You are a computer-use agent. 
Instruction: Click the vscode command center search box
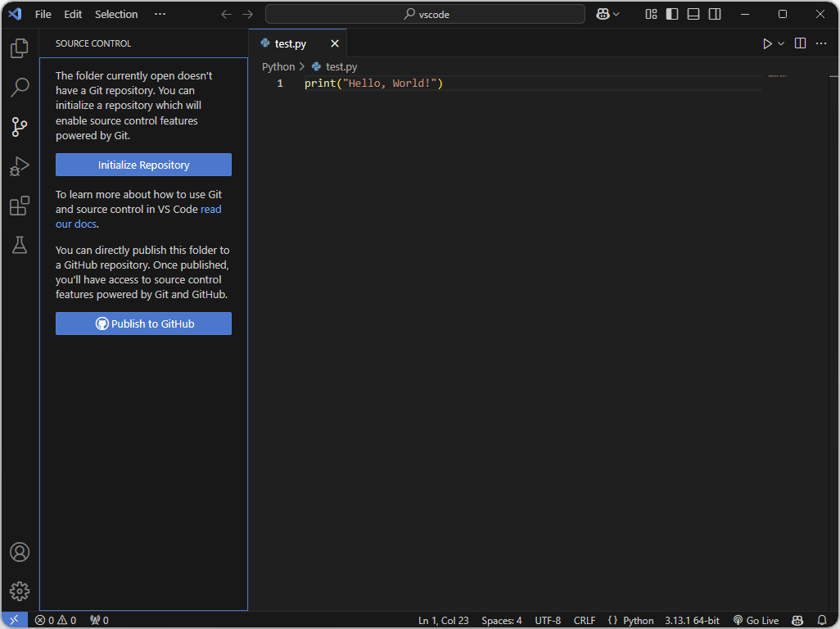[426, 15]
